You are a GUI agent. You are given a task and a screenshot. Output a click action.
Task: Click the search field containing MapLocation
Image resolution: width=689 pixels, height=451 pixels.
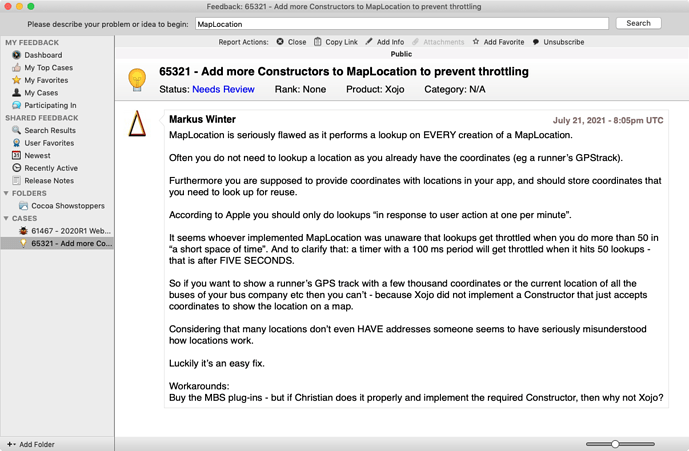(402, 24)
